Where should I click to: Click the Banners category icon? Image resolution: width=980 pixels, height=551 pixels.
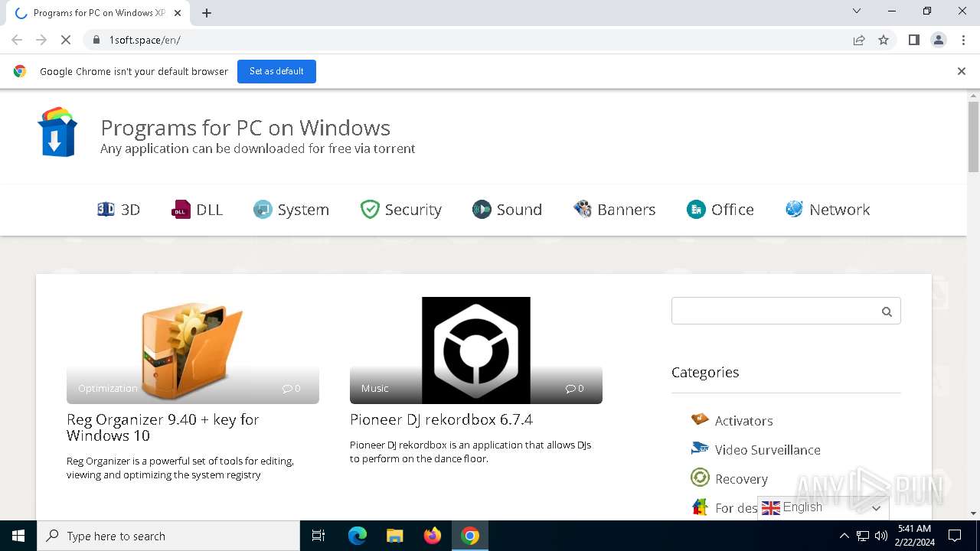[583, 209]
